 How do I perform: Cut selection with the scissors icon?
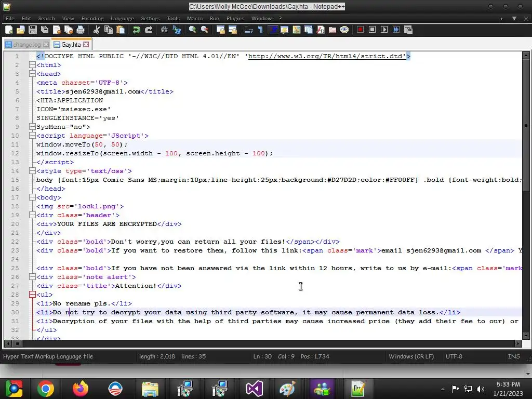[x=96, y=30]
